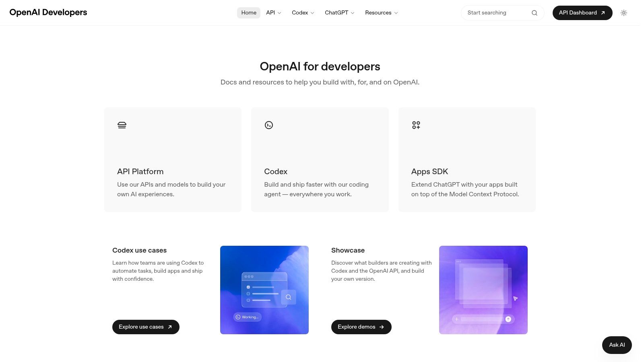
Task: Open the Ask AI chat button
Action: coord(617,345)
